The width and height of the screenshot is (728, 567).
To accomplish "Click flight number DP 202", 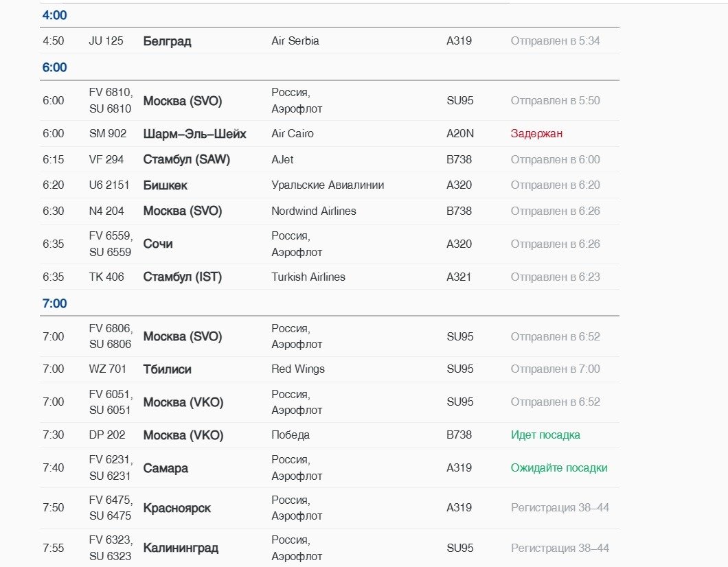I will pyautogui.click(x=108, y=435).
